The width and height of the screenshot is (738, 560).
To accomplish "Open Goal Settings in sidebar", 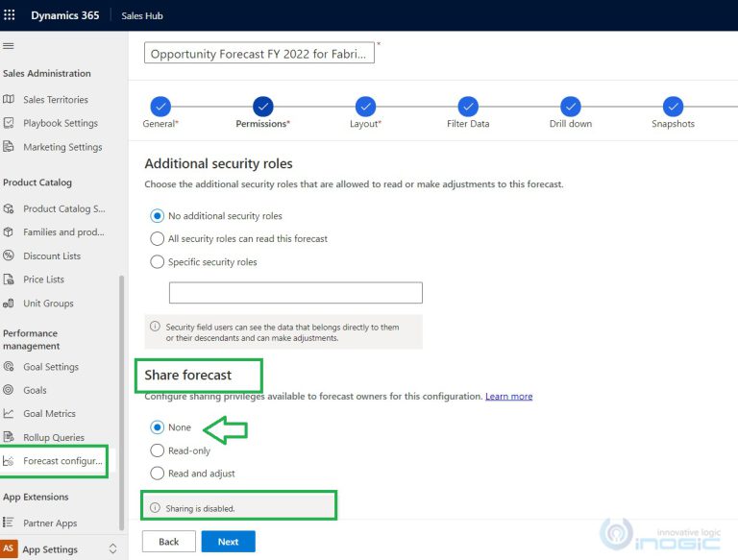I will [x=51, y=367].
